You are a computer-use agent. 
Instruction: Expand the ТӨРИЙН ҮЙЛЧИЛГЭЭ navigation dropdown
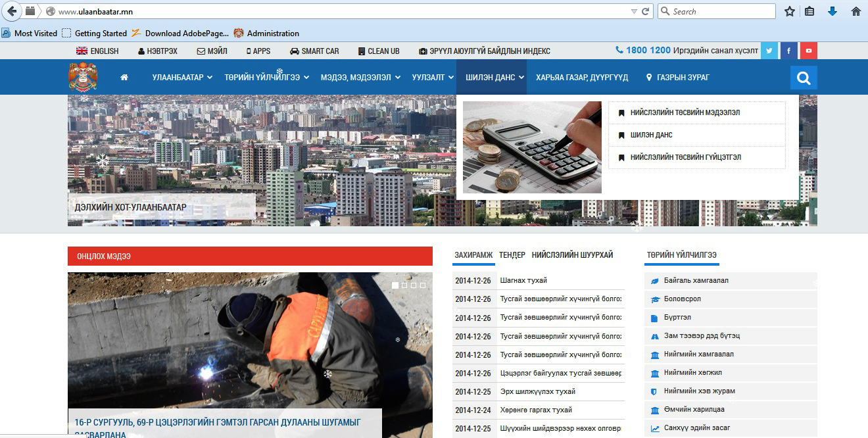pyautogui.click(x=266, y=78)
